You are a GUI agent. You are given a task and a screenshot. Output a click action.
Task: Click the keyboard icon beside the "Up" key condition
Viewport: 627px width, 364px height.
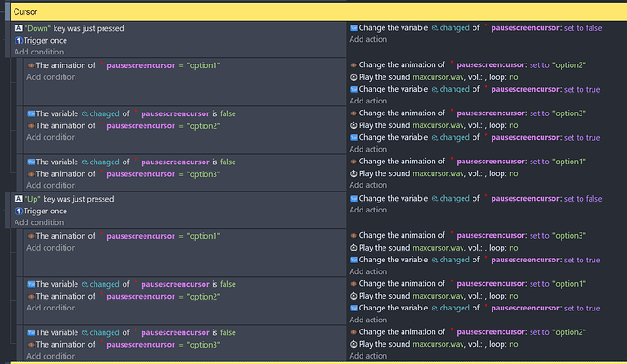(x=18, y=199)
